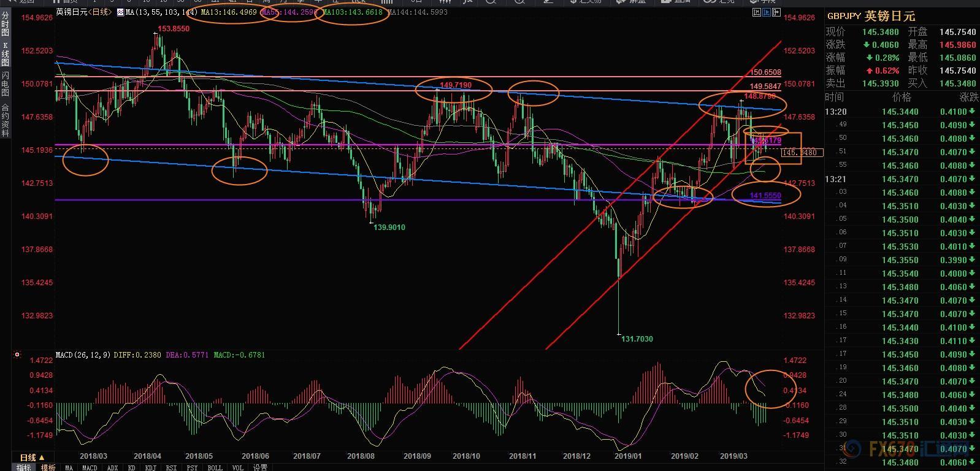Select the :09 tick row priced 145.3550

[x=902, y=260]
